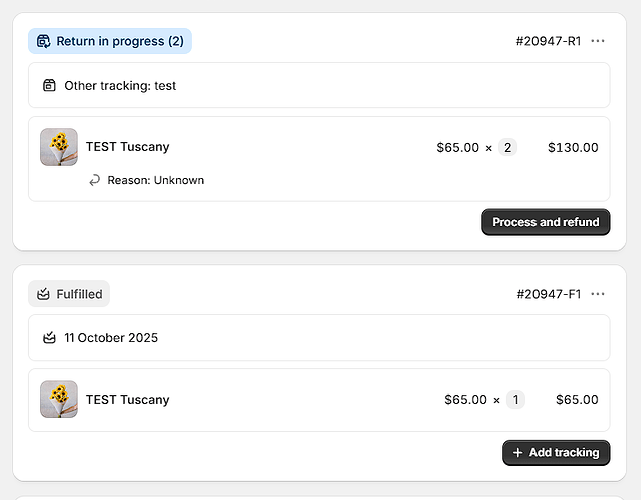Click the Fulfilled badge tray icon
The width and height of the screenshot is (641, 500).
click(x=43, y=294)
